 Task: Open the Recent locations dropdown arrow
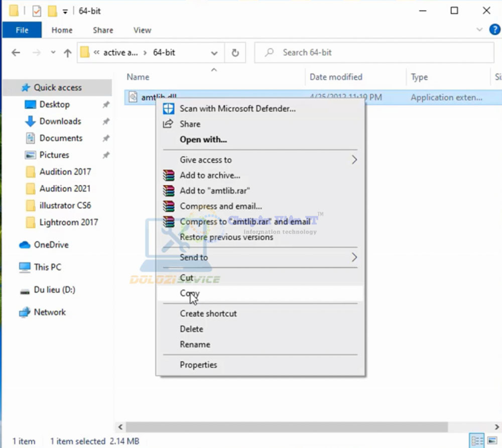click(53, 53)
